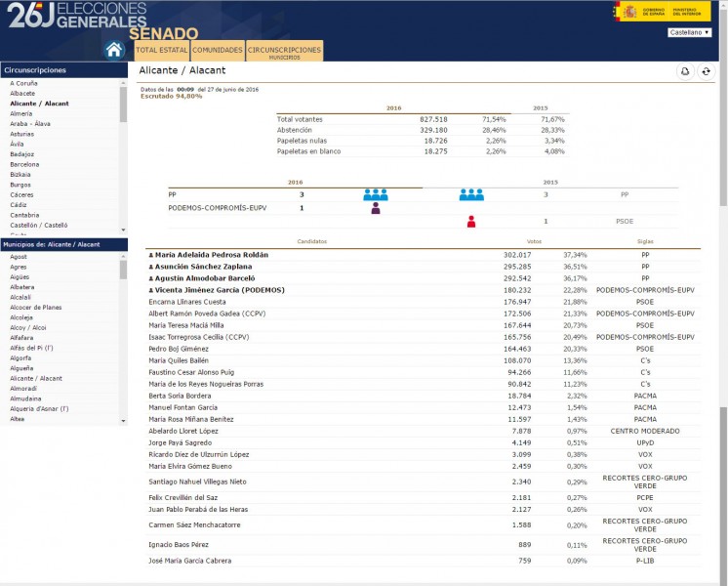Click the purple Podemos senator icon
Image resolution: width=728 pixels, height=586 pixels.
(376, 208)
